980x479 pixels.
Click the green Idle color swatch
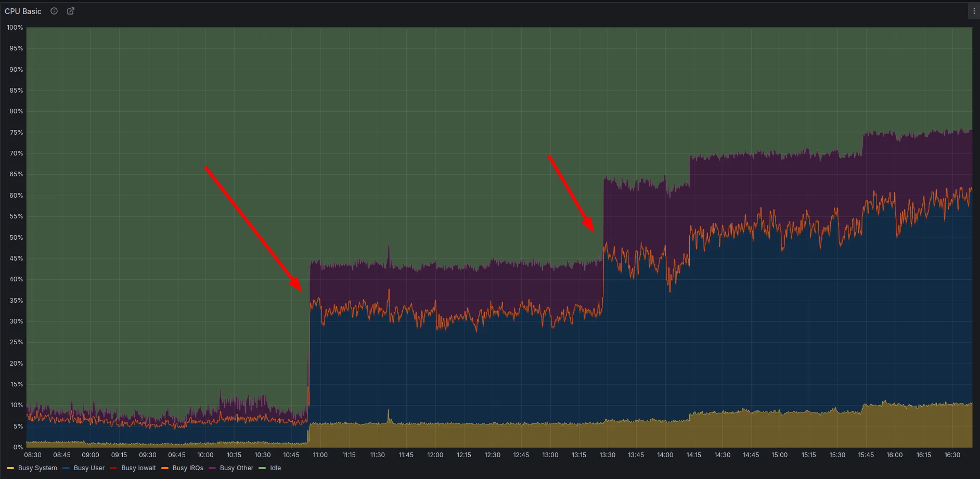[x=262, y=468]
